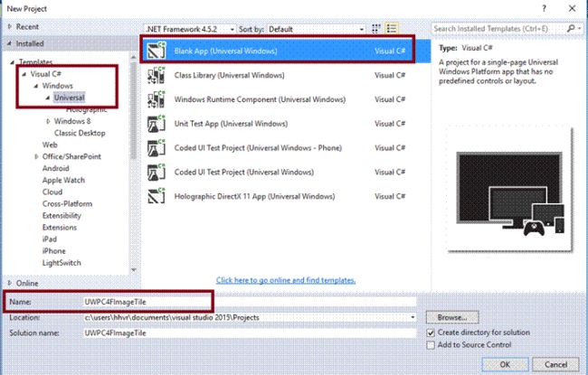
Task: Select the Android templates category
Action: point(55,168)
